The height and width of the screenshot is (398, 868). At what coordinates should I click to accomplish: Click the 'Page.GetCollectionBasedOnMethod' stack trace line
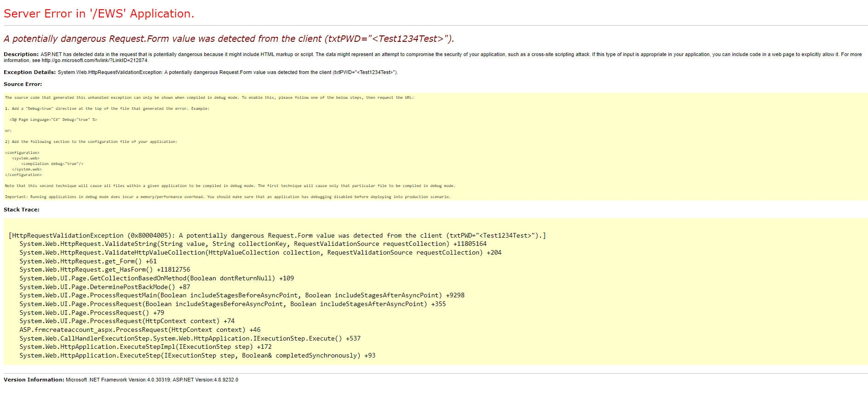tap(156, 278)
